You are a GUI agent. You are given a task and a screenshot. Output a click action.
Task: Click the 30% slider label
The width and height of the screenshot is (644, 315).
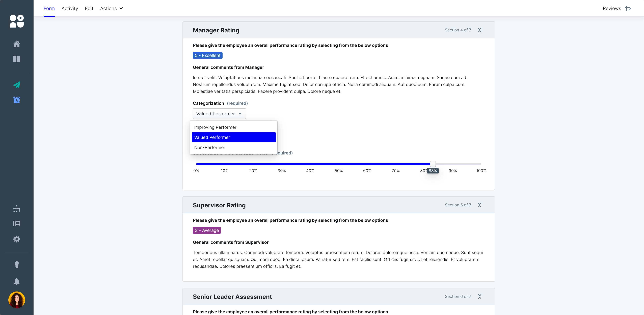pyautogui.click(x=282, y=171)
